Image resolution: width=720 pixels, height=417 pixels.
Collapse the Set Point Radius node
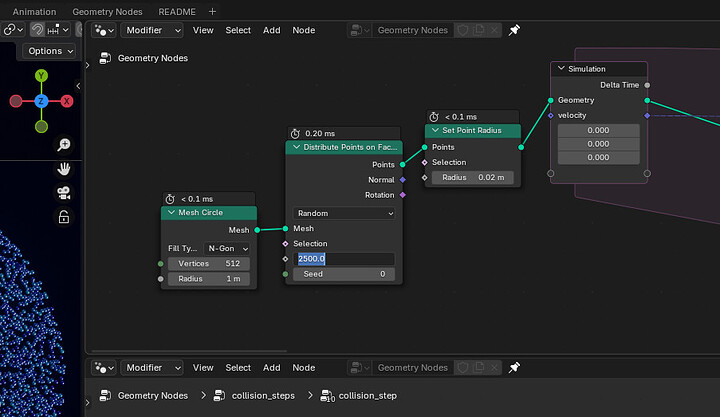pyautogui.click(x=434, y=130)
